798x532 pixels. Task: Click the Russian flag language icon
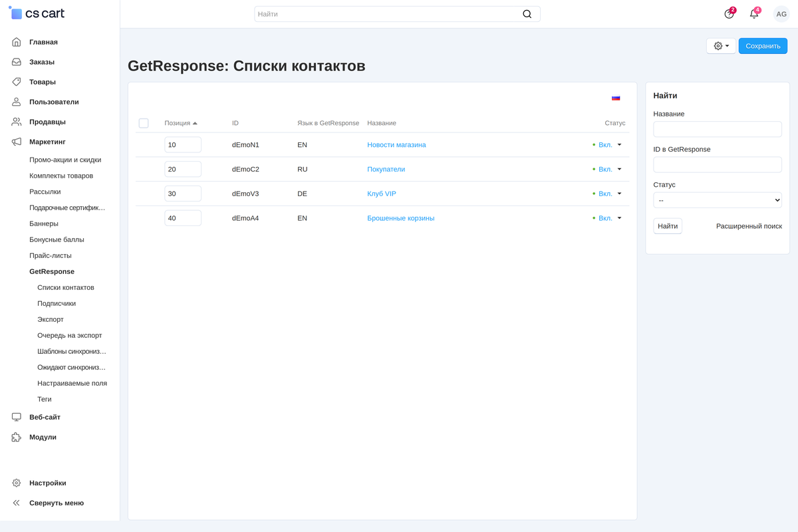click(x=616, y=98)
